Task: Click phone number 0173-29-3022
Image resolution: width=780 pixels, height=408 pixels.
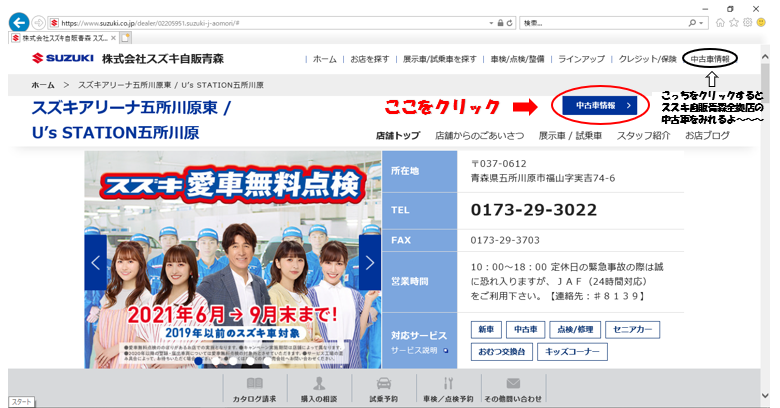Action: [x=534, y=210]
